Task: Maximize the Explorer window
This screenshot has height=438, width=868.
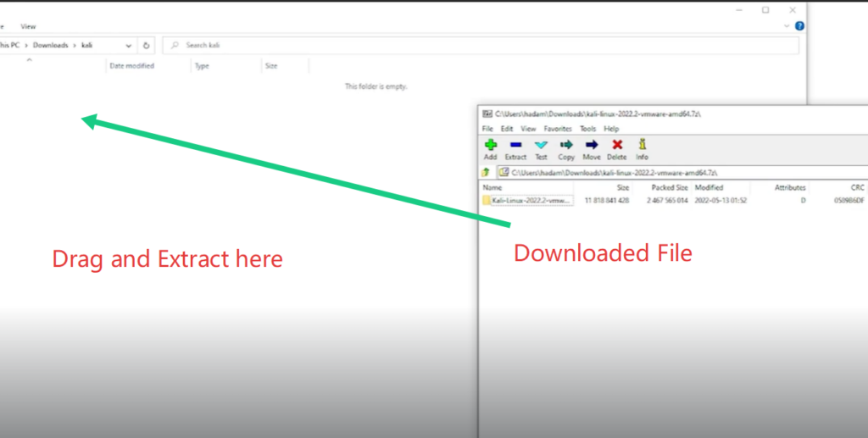Action: click(765, 10)
